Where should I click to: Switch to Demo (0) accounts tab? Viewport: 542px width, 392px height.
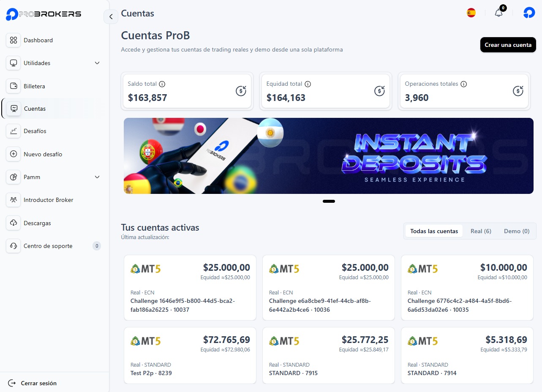pyautogui.click(x=516, y=231)
